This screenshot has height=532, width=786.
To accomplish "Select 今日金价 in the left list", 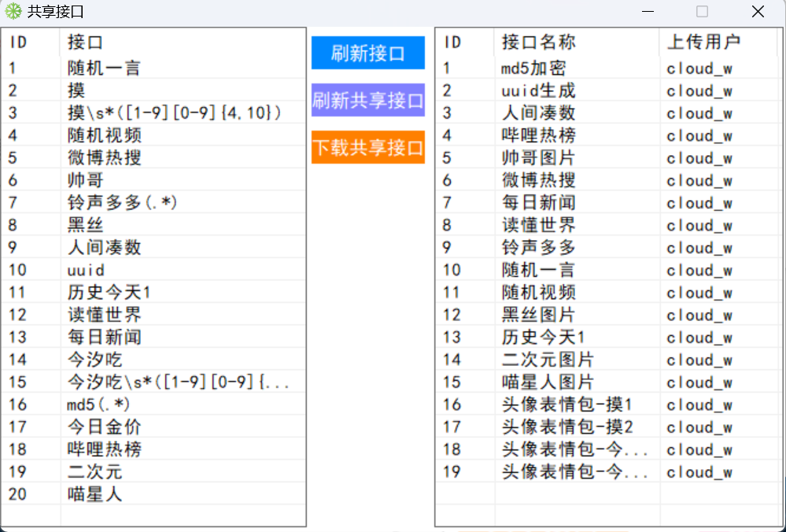I will pos(104,427).
